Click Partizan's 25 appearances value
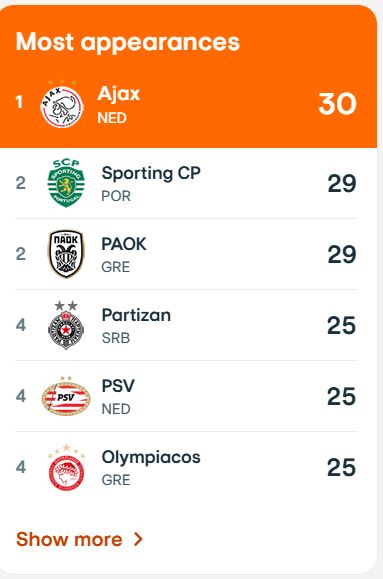 (342, 325)
